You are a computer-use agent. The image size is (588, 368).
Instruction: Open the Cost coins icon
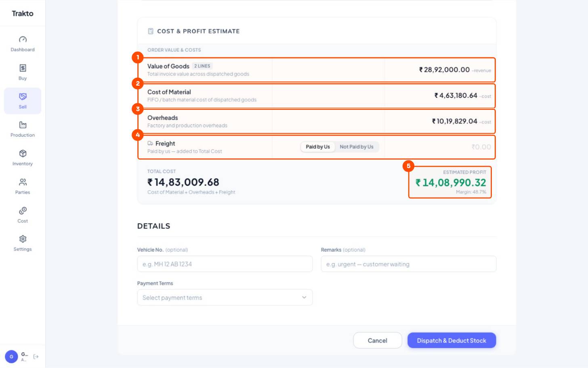pyautogui.click(x=23, y=211)
